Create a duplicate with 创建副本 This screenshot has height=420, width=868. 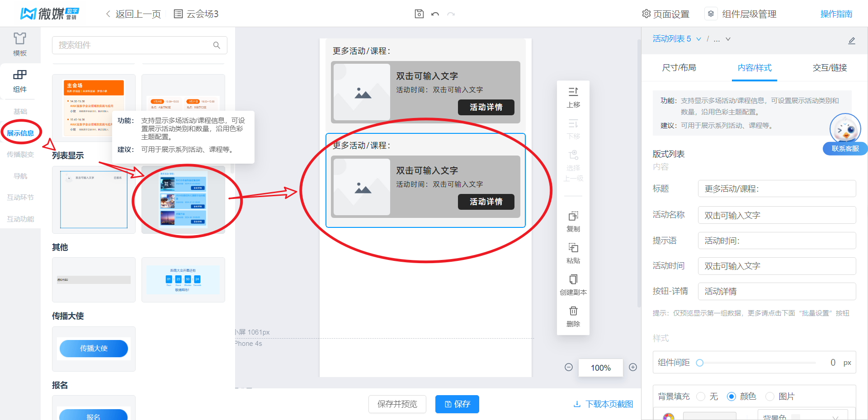tap(573, 285)
